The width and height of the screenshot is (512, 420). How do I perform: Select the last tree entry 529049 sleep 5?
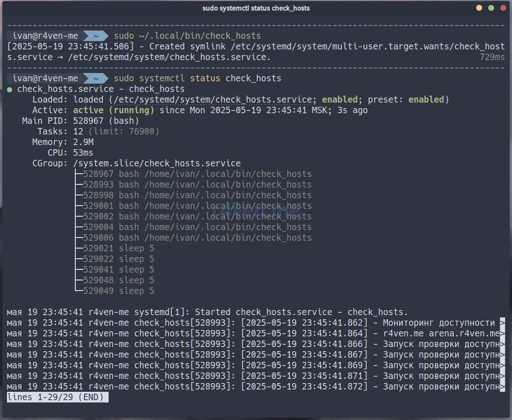(x=118, y=291)
